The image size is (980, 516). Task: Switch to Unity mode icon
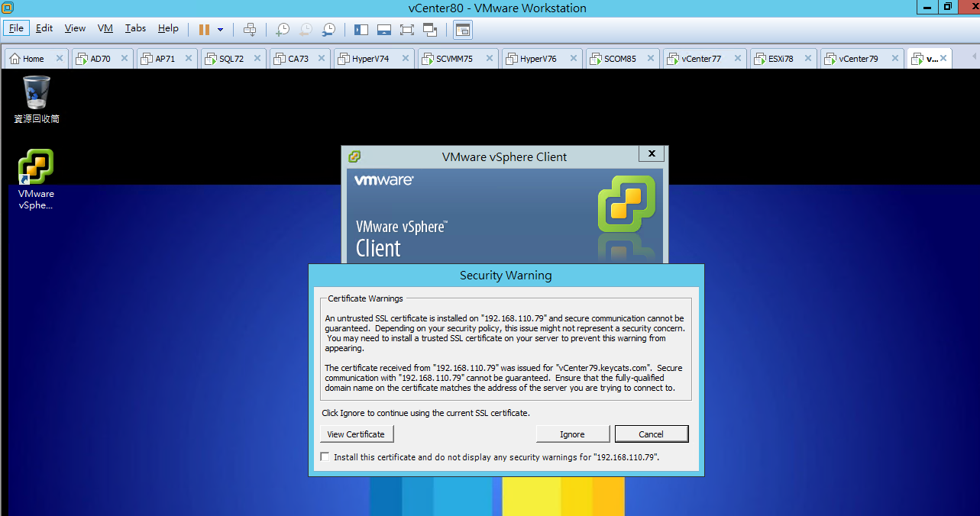(x=429, y=29)
